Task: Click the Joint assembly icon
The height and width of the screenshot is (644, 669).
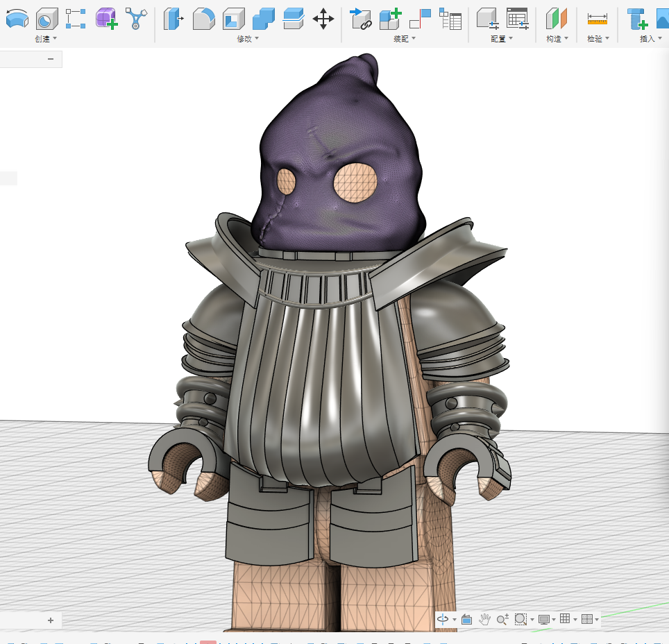Action: pyautogui.click(x=420, y=18)
